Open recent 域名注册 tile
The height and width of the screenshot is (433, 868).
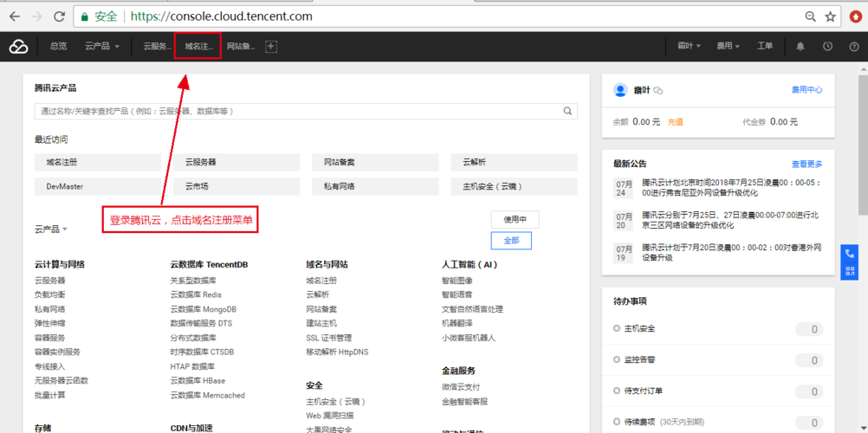[x=97, y=163]
